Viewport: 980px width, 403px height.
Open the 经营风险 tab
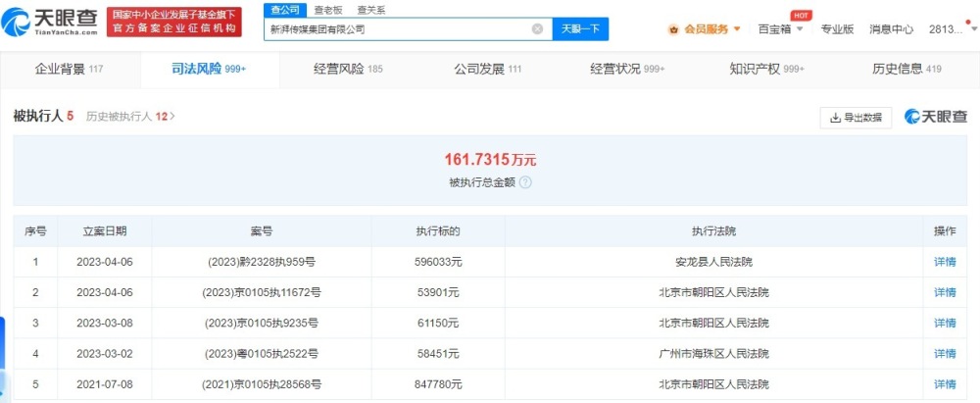point(348,69)
